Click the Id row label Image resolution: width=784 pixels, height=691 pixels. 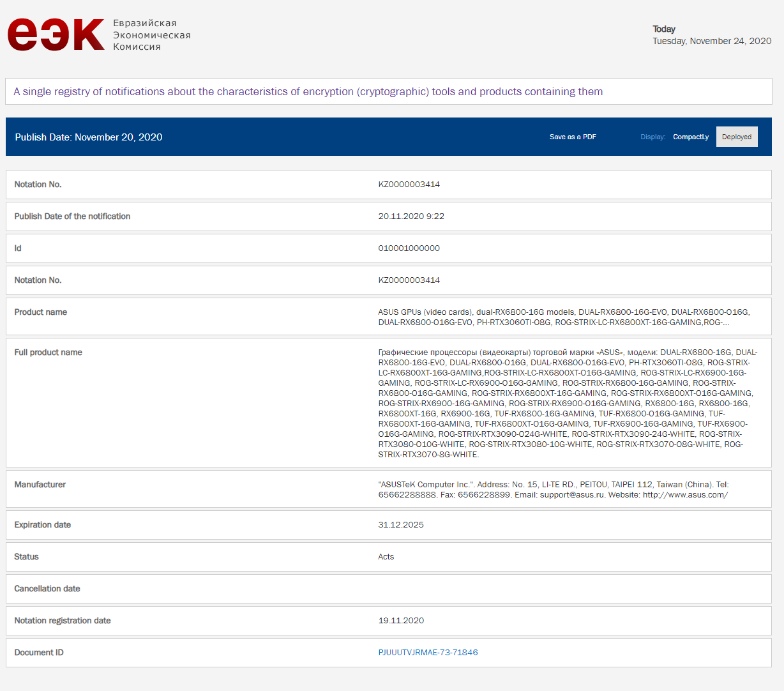18,248
